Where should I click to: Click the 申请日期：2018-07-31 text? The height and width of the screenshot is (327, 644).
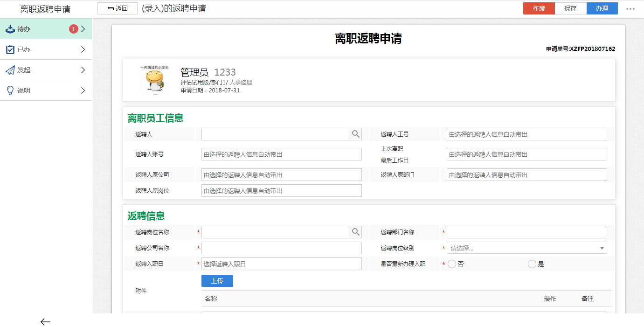pyautogui.click(x=210, y=90)
